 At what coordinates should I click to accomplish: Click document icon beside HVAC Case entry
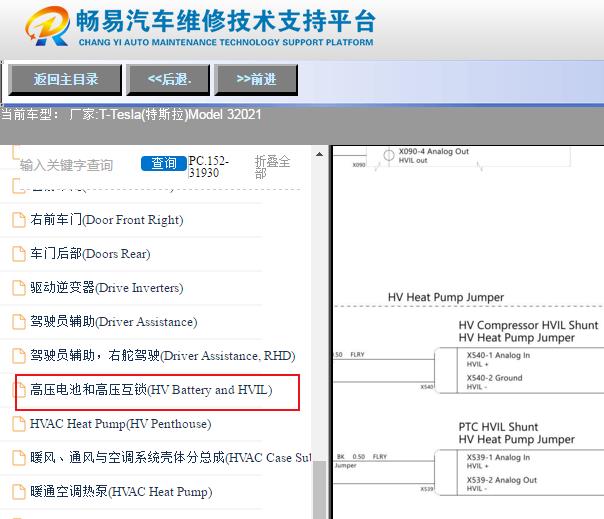19,458
